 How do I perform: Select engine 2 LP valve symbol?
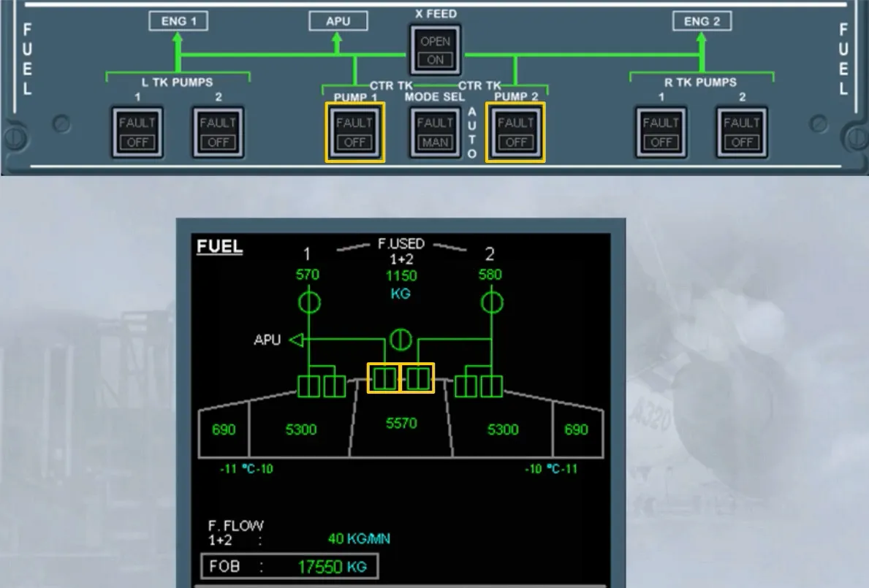[492, 302]
